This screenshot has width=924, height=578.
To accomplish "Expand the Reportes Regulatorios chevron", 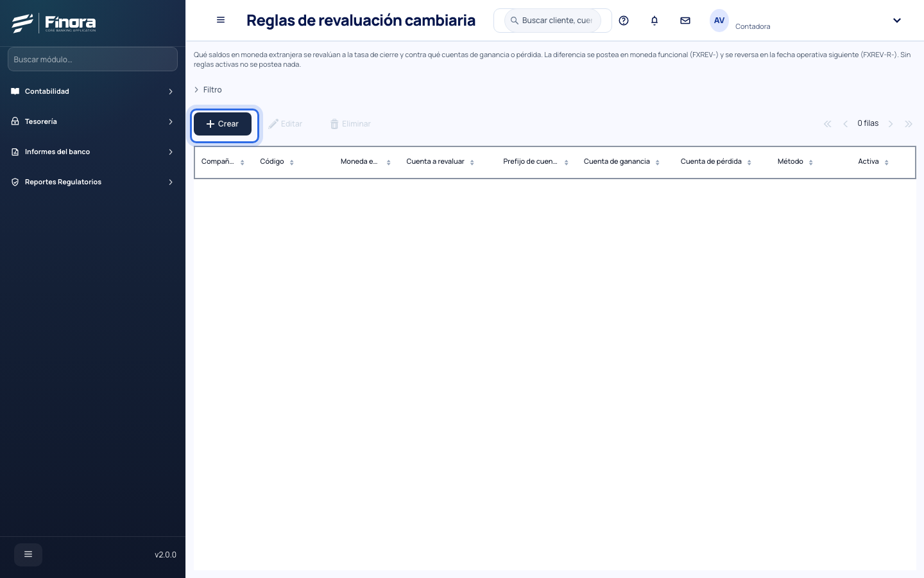I will point(171,182).
